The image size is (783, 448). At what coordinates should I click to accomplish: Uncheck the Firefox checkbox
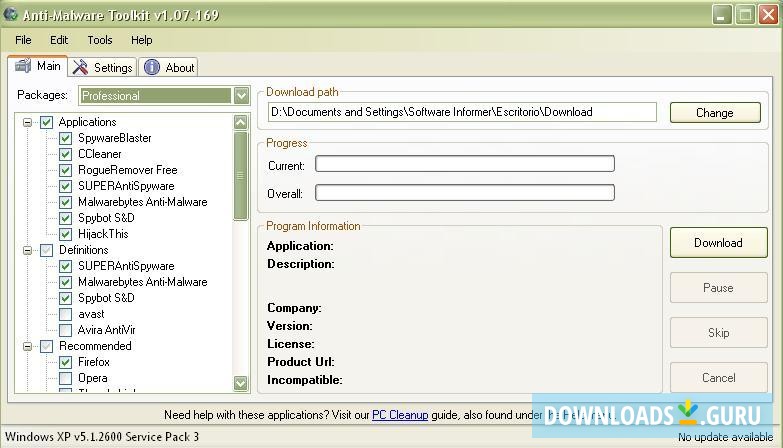(65, 362)
